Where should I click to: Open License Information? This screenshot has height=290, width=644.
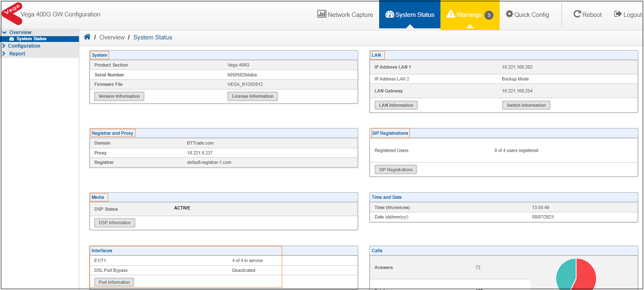pos(253,96)
